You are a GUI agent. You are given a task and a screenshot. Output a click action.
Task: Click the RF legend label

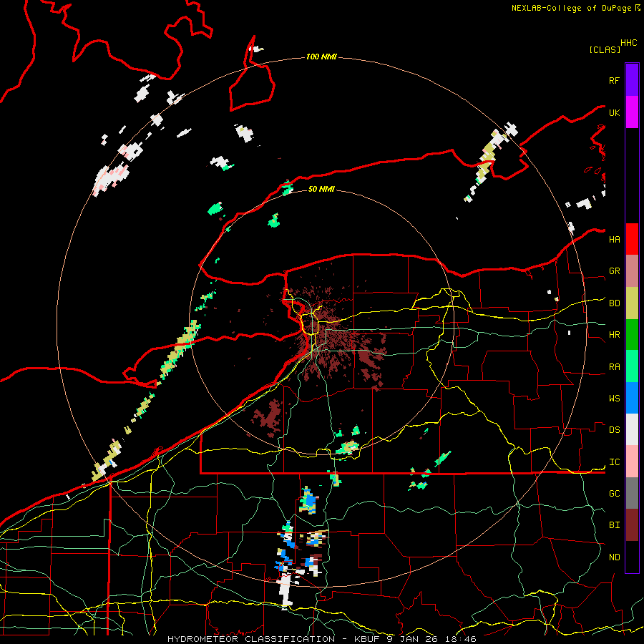[615, 80]
